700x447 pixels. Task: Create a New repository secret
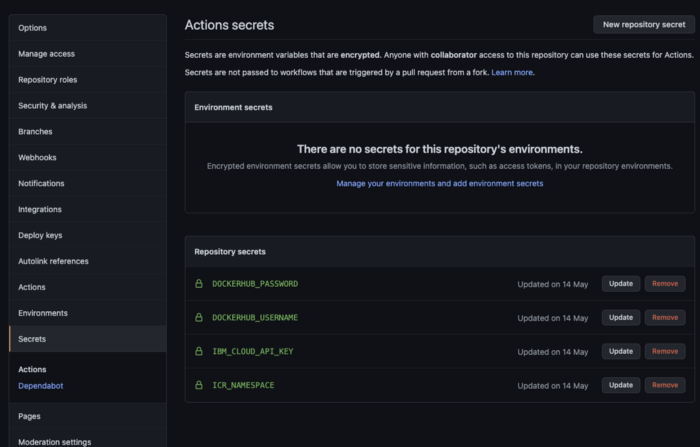(644, 25)
